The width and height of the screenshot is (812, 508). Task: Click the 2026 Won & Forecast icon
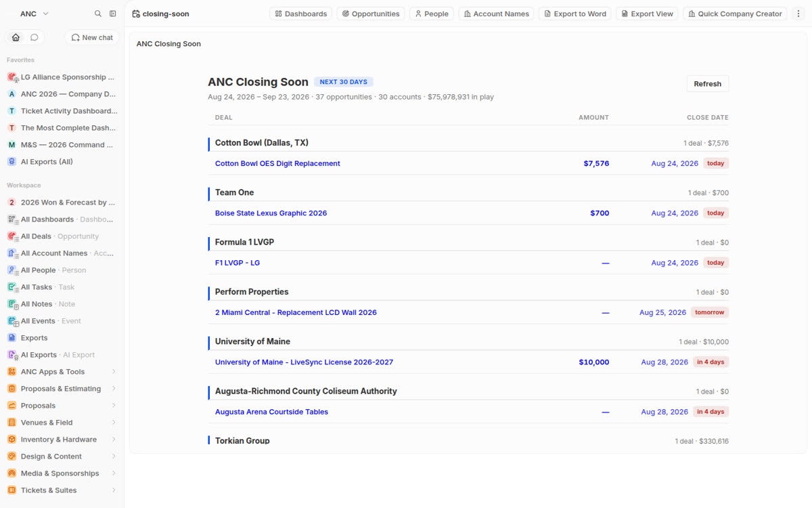click(x=12, y=203)
